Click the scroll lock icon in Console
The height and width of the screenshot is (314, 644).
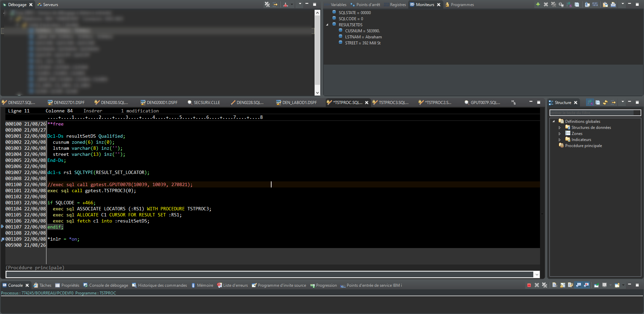tap(563, 285)
